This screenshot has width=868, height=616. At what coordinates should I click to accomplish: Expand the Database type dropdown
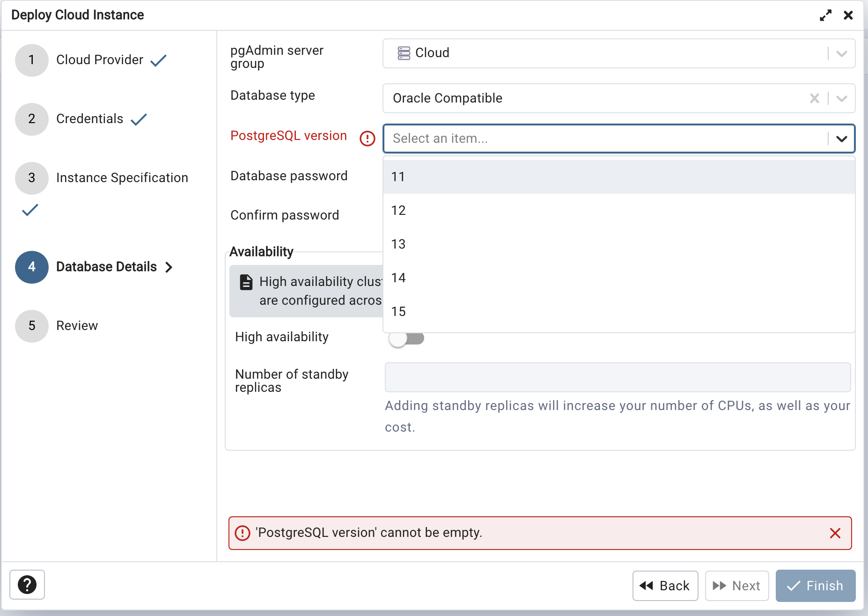(x=840, y=98)
